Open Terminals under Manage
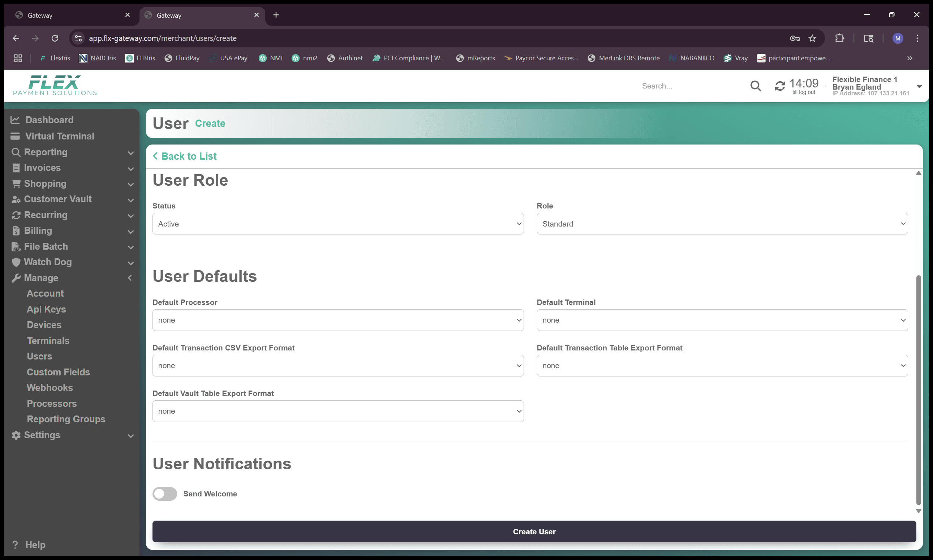Viewport: 933px width, 560px height. coord(48,341)
